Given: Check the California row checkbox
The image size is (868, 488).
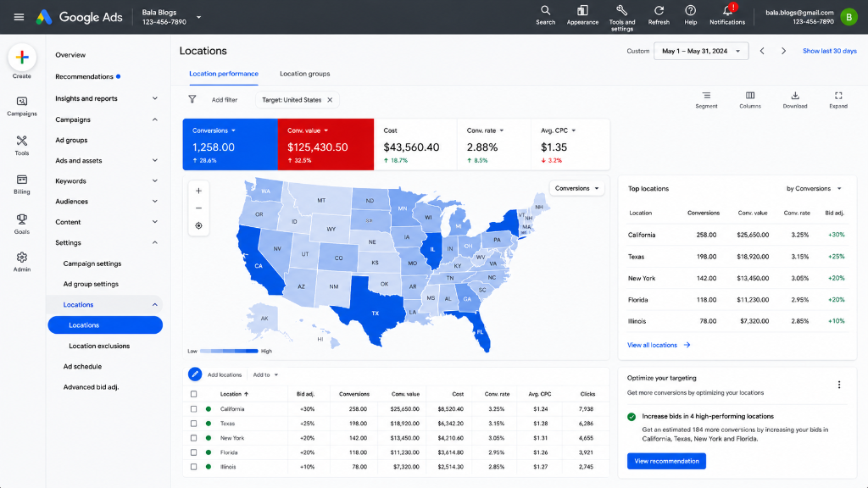Looking at the screenshot, I should [x=194, y=409].
